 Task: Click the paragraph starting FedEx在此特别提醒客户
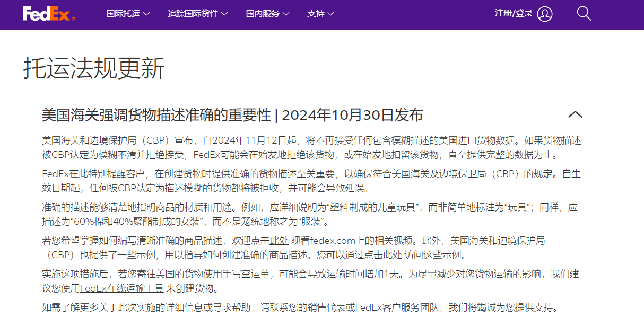311,181
